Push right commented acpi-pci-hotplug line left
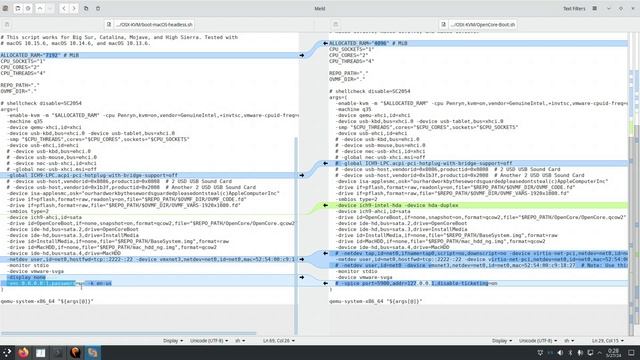640x360 pixels. click(x=325, y=163)
